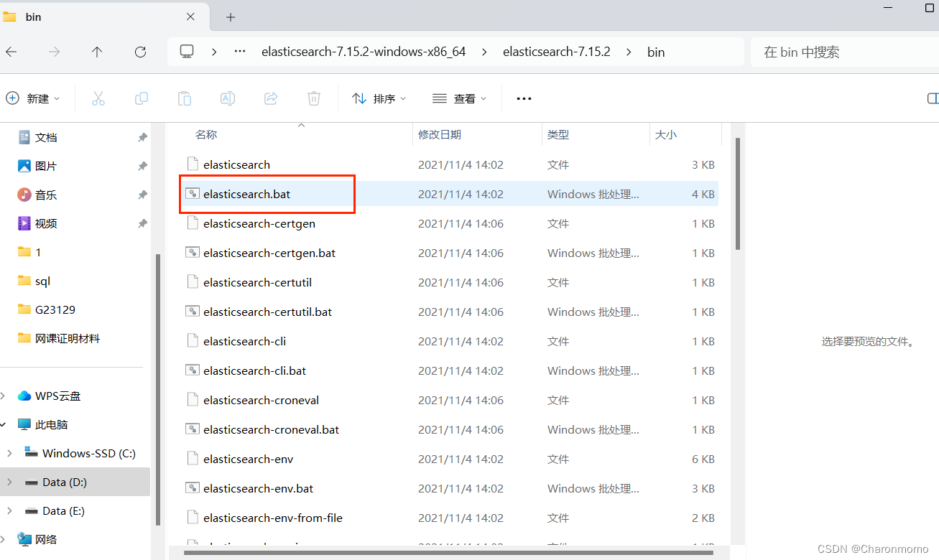
Task: Click the pin icon next to 音乐
Action: pyautogui.click(x=142, y=195)
